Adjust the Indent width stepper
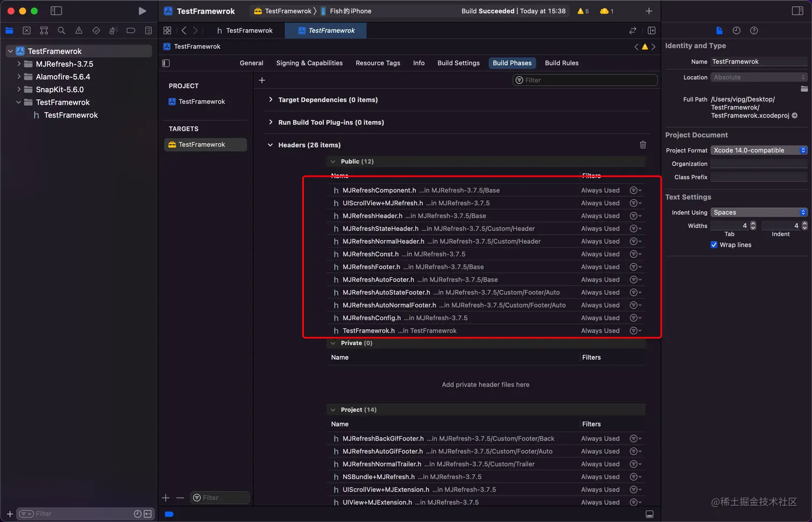812x522 pixels. tap(804, 226)
